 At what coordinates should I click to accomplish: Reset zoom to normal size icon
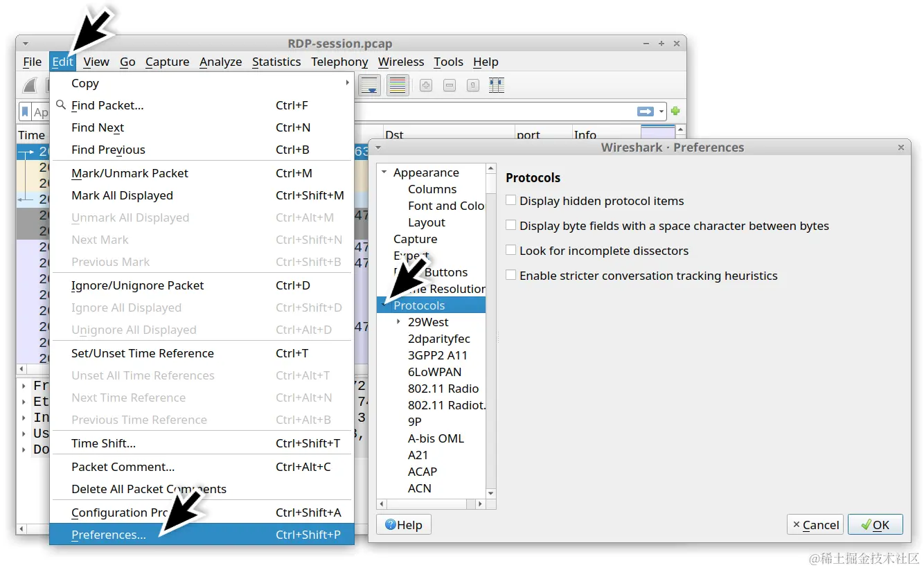(473, 85)
